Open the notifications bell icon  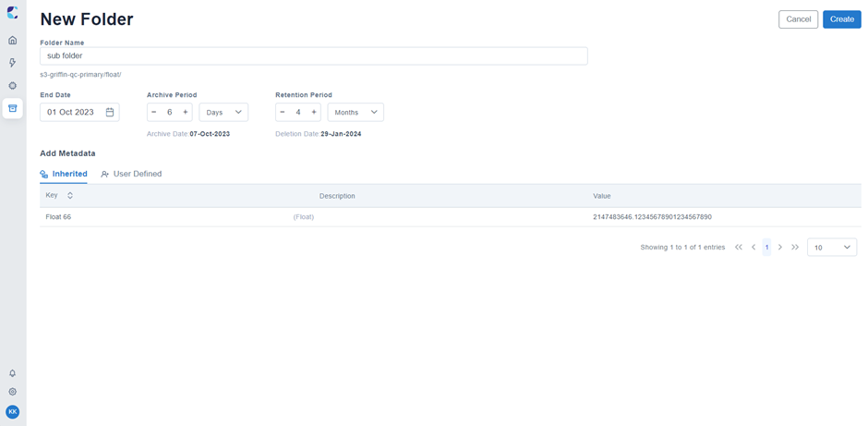click(12, 373)
